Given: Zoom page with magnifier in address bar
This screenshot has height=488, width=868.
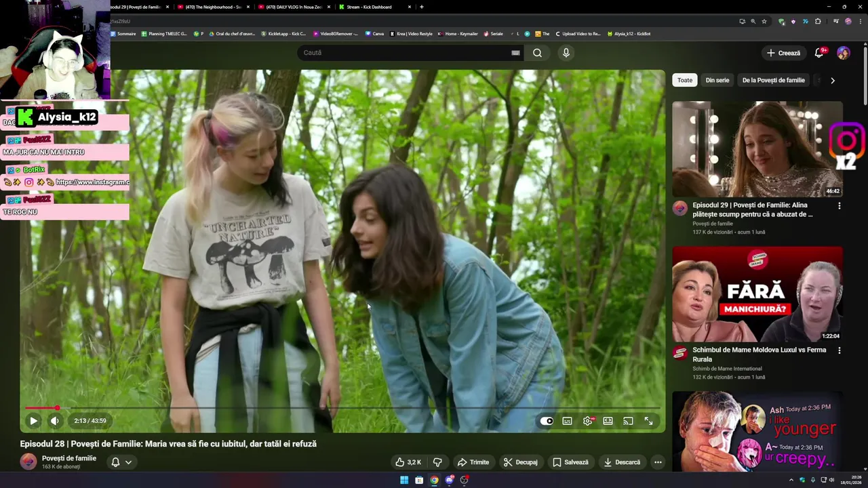Looking at the screenshot, I should pyautogui.click(x=753, y=22).
